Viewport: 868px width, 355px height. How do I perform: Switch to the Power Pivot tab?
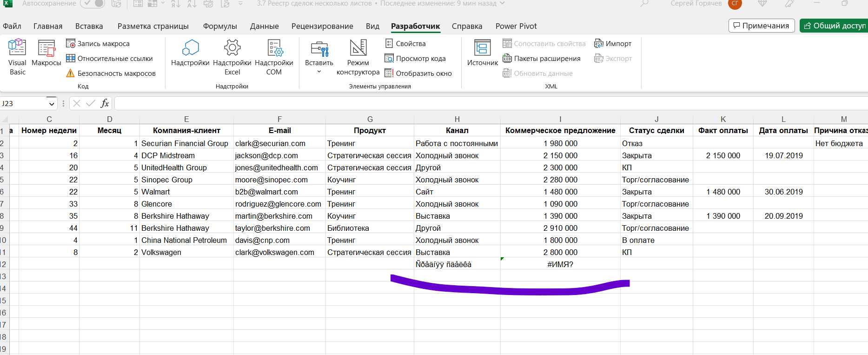pos(516,26)
